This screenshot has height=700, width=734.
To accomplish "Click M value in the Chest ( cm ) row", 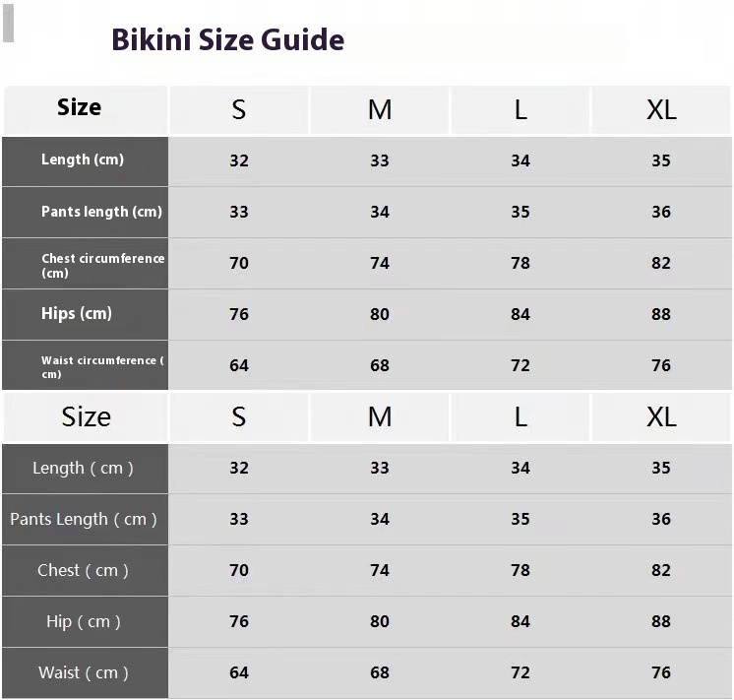I will [x=380, y=570].
